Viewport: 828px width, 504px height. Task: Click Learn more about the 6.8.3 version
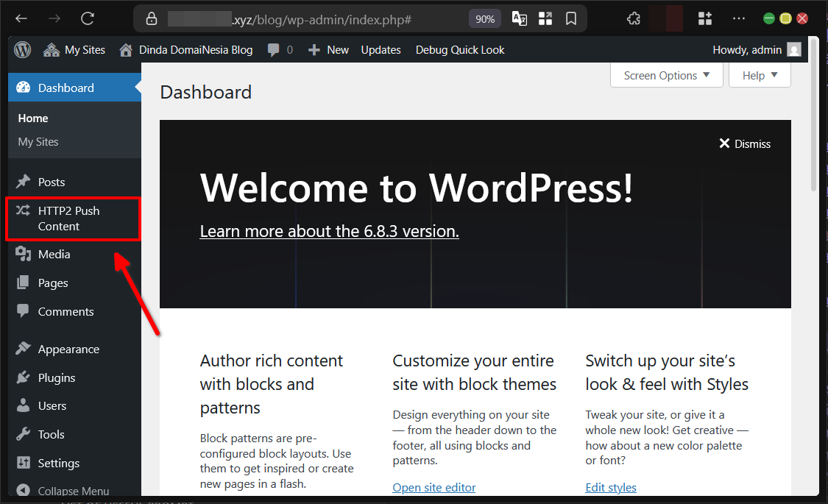pos(329,231)
